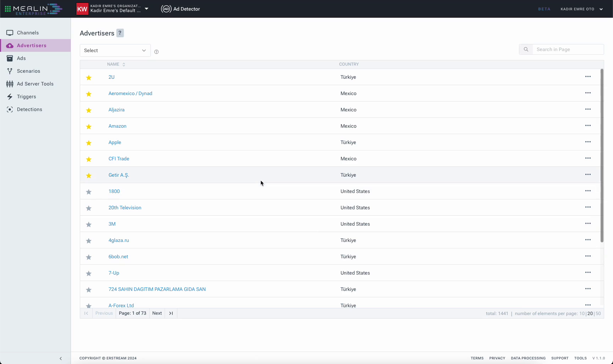Open the Data Processing footer link
This screenshot has height=364, width=613.
[528, 358]
